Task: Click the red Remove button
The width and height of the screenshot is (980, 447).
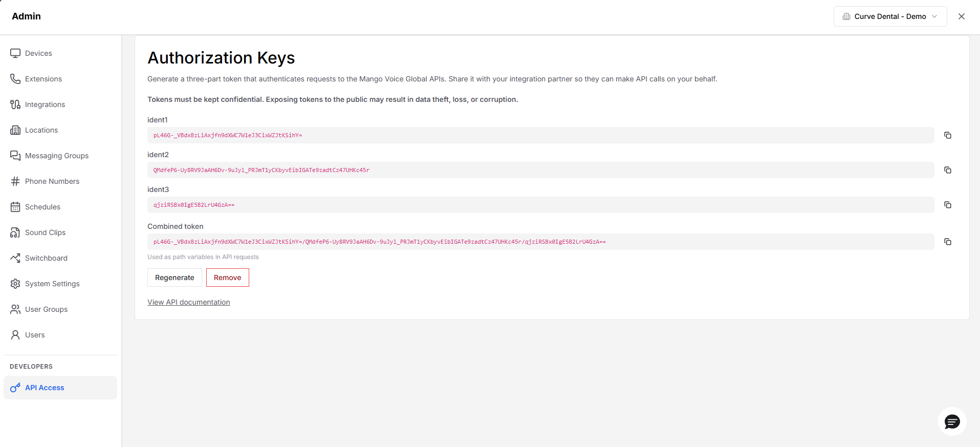Action: tap(228, 278)
